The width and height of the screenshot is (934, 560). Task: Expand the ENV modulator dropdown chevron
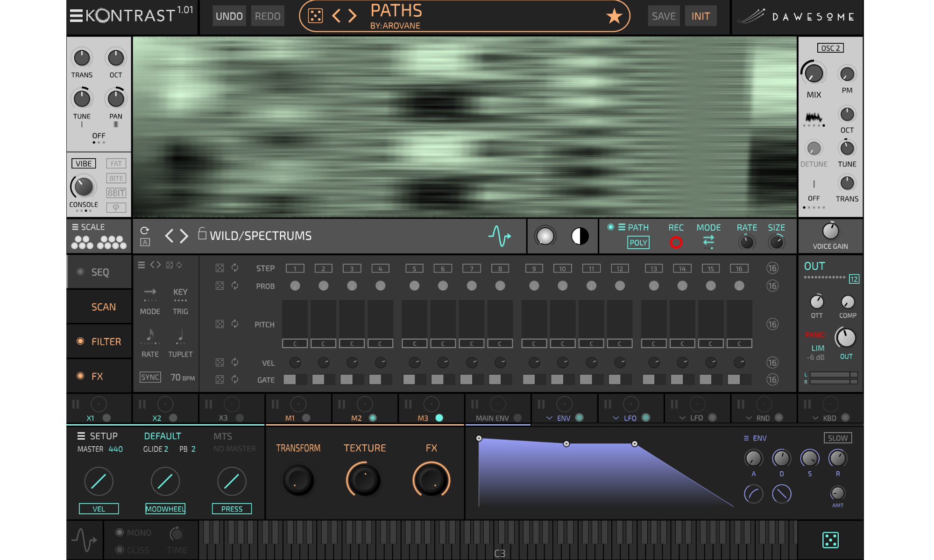549,418
